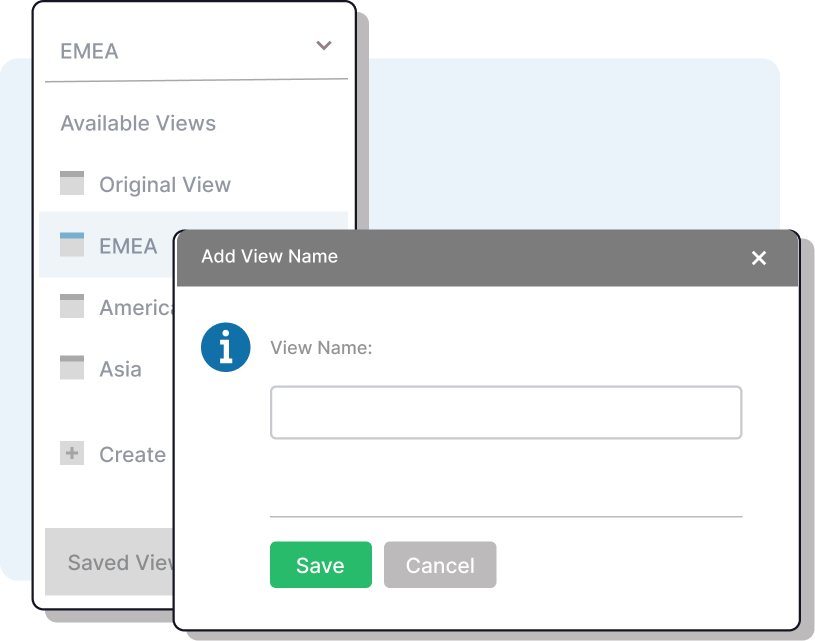This screenshot has width=815, height=641.
Task: Click the blue info icon in dialog
Action: pyautogui.click(x=225, y=348)
